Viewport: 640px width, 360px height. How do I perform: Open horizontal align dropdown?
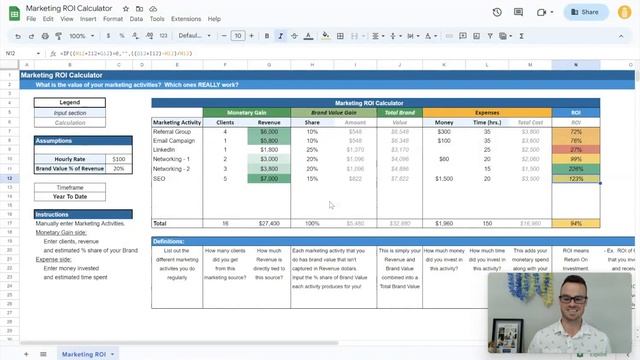coord(378,36)
